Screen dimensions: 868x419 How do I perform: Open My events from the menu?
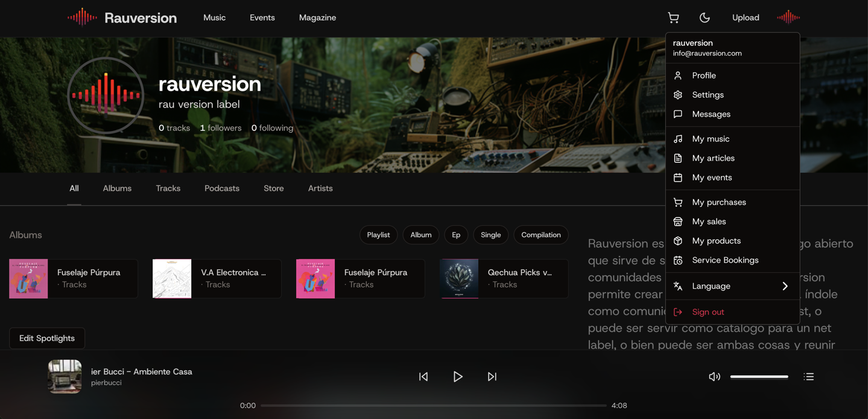click(712, 177)
